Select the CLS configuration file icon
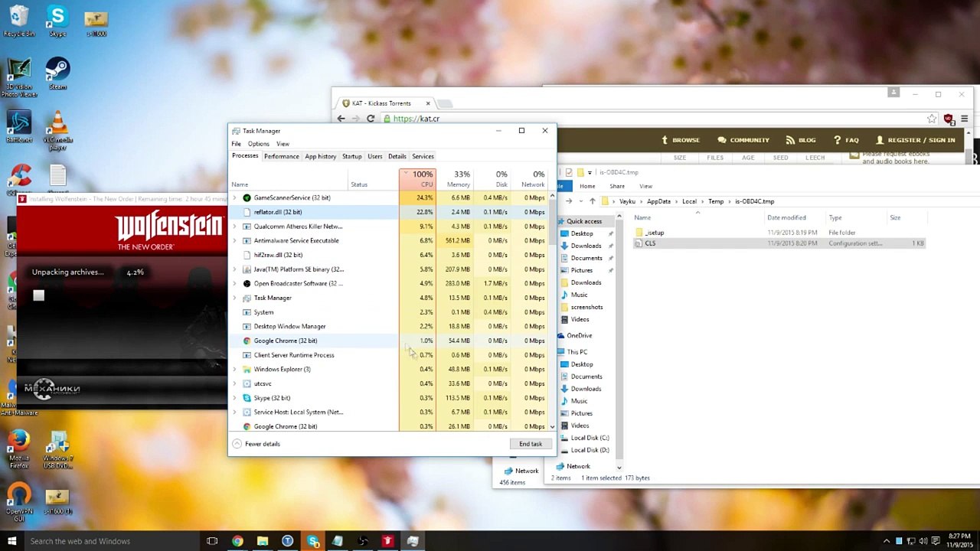Screen dimensions: 980x551 click(639, 243)
